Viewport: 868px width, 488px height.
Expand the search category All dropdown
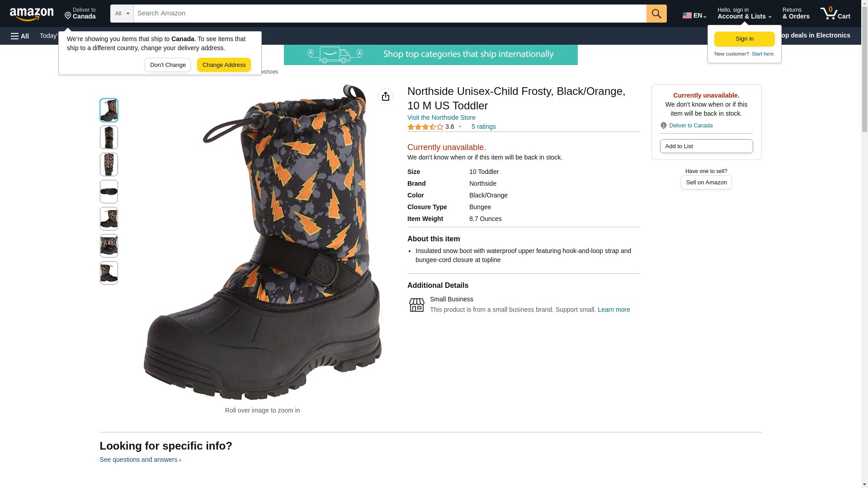pyautogui.click(x=122, y=14)
